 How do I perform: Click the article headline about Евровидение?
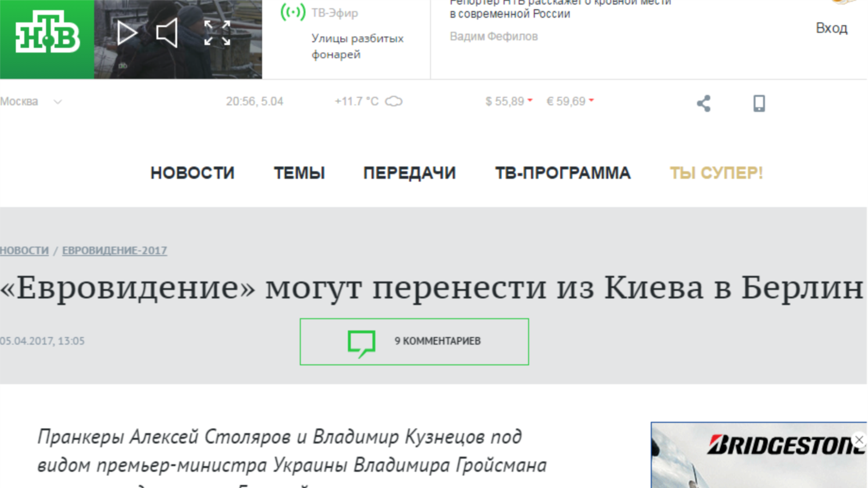(x=432, y=287)
